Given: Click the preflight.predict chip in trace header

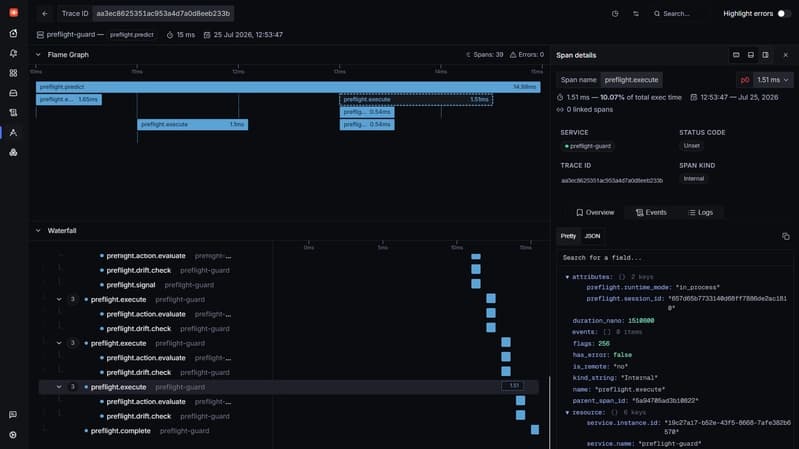Looking at the screenshot, I should tap(131, 35).
